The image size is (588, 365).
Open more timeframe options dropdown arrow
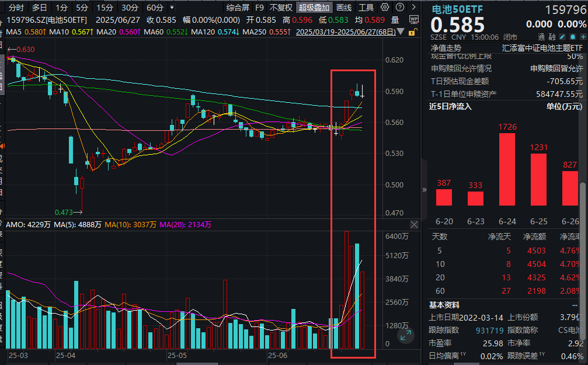172,7
